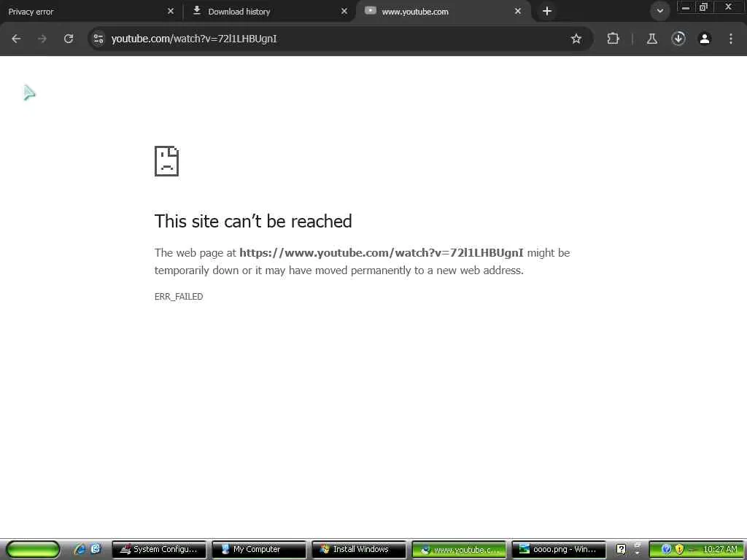
Task: Open My Computer from taskbar
Action: [259, 550]
